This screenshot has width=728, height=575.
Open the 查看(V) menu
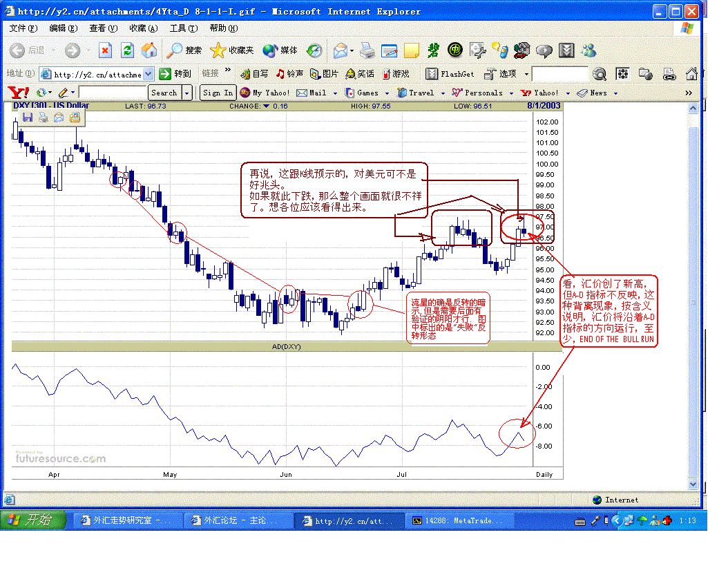(104, 28)
